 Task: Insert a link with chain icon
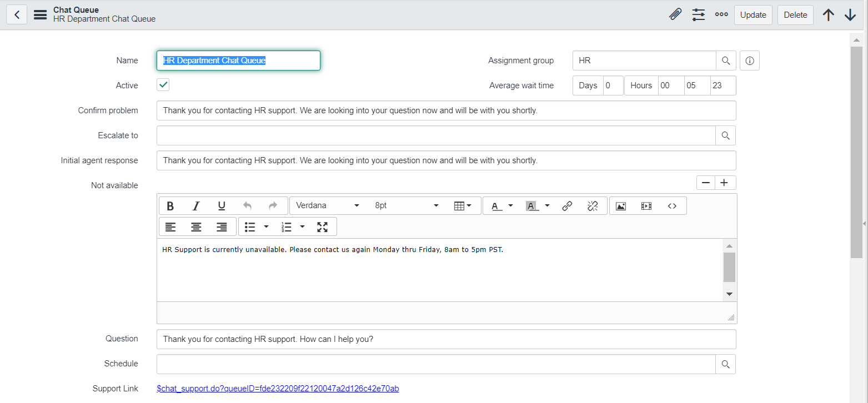click(567, 206)
